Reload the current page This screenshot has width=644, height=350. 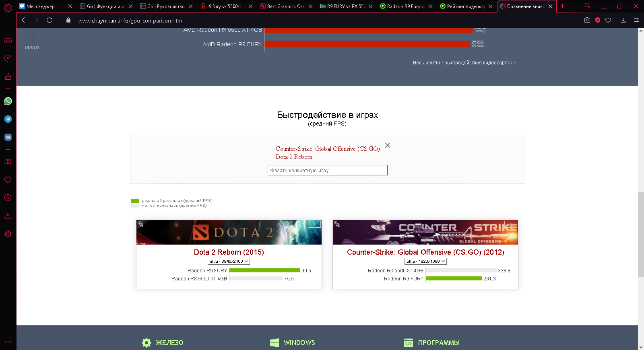(x=50, y=20)
